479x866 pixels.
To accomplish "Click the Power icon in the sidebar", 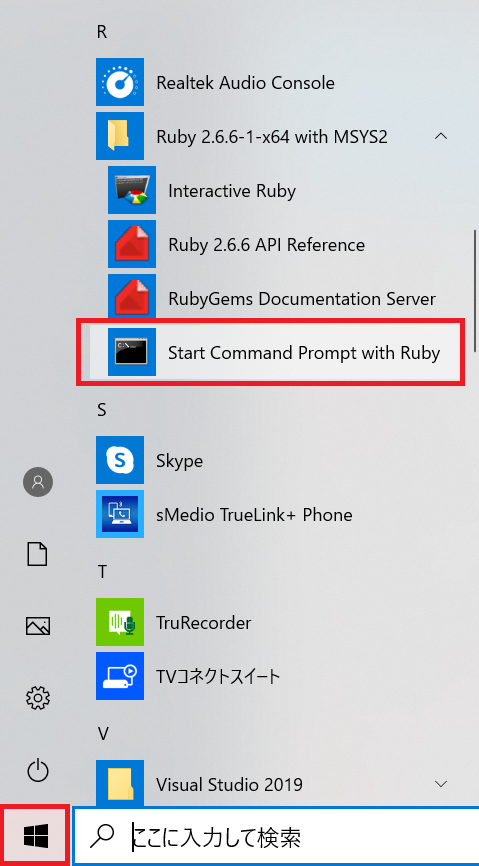I will pyautogui.click(x=38, y=770).
